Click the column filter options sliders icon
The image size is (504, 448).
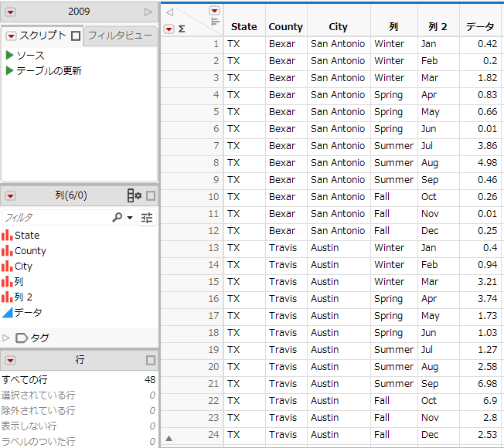coord(147,218)
